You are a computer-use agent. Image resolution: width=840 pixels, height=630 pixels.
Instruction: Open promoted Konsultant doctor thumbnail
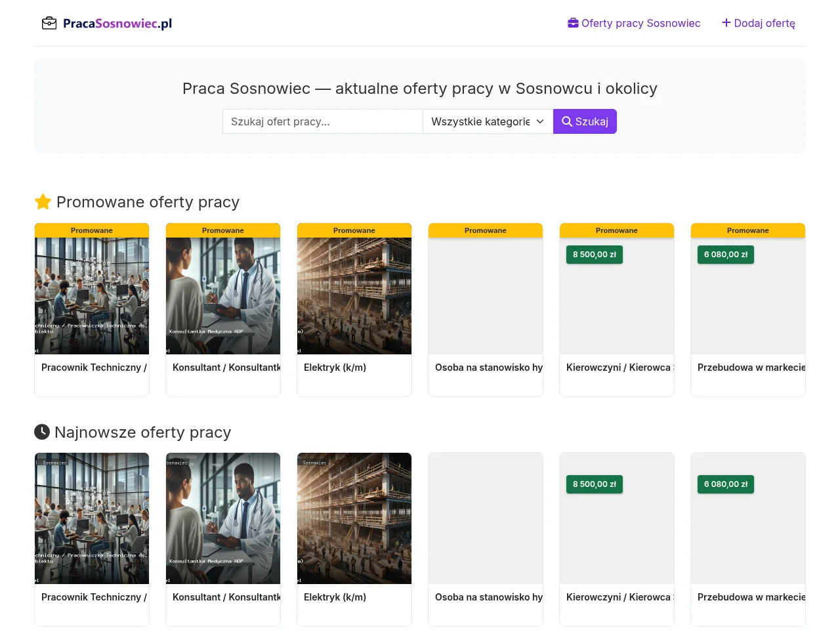(x=223, y=296)
